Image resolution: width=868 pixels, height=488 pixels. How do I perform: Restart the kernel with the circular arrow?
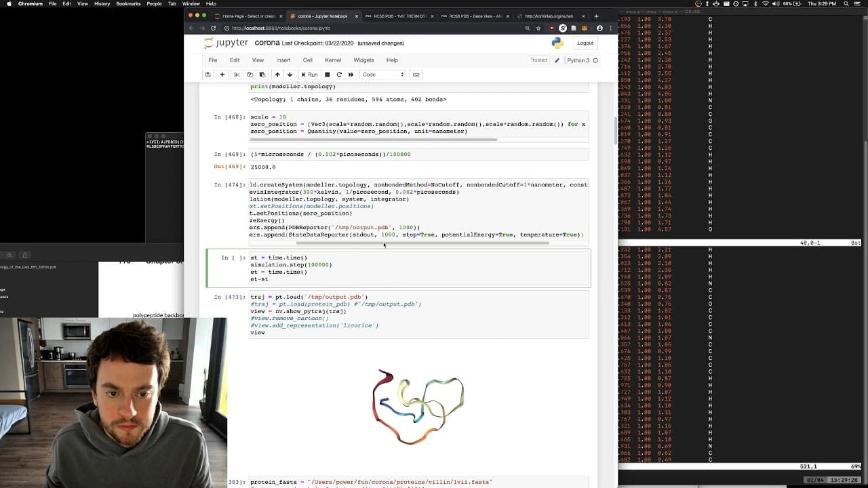(x=339, y=75)
